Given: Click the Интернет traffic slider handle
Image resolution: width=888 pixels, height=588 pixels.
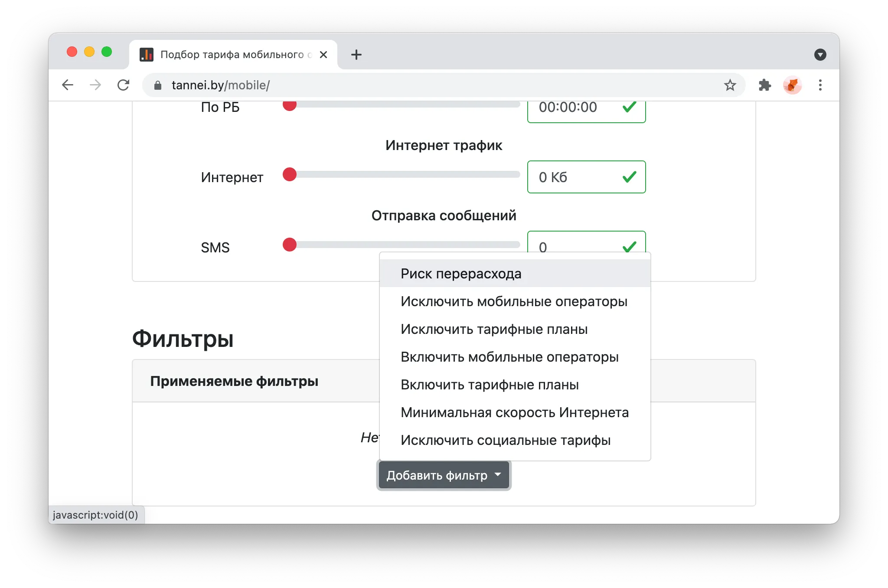Looking at the screenshot, I should (x=290, y=174).
